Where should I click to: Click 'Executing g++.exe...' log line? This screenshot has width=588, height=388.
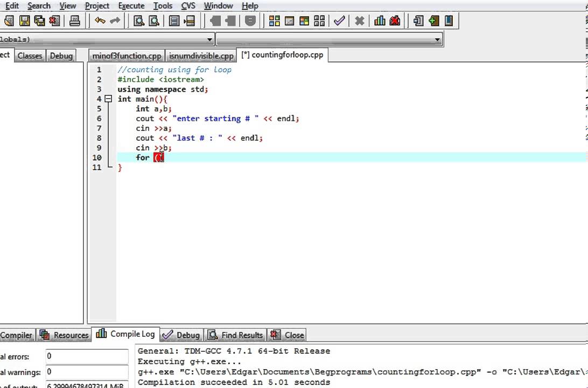[x=190, y=362]
